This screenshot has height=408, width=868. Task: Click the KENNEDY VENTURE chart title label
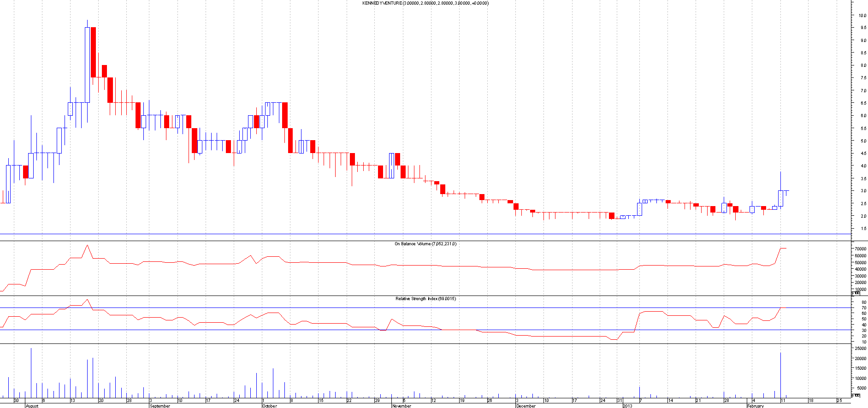[x=425, y=3]
